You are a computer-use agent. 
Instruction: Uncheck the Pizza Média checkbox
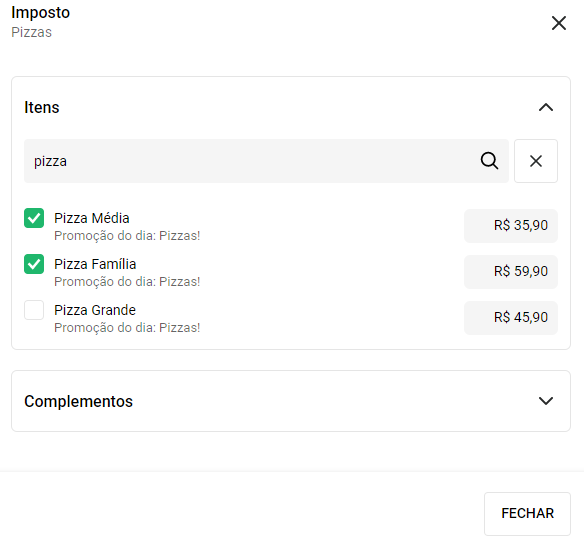34,218
